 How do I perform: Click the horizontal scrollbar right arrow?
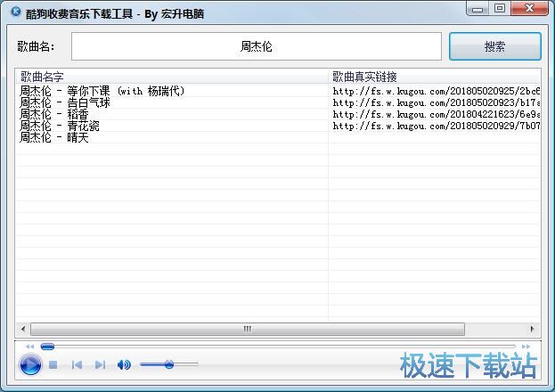[x=533, y=329]
